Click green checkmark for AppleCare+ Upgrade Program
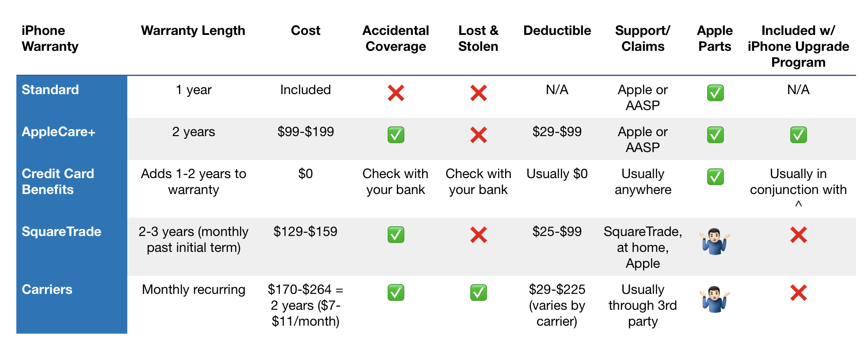 798,135
